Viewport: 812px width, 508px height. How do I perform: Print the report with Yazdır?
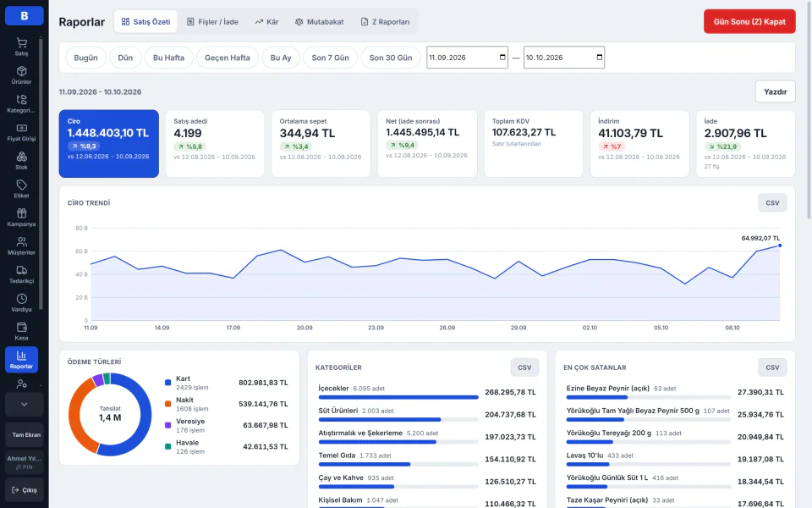point(776,91)
